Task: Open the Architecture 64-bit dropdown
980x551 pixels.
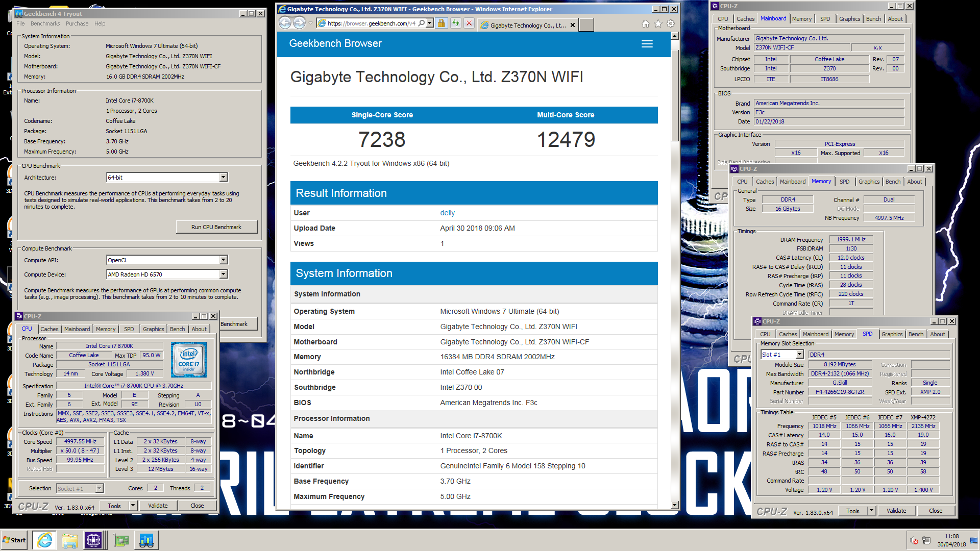Action: (x=223, y=177)
